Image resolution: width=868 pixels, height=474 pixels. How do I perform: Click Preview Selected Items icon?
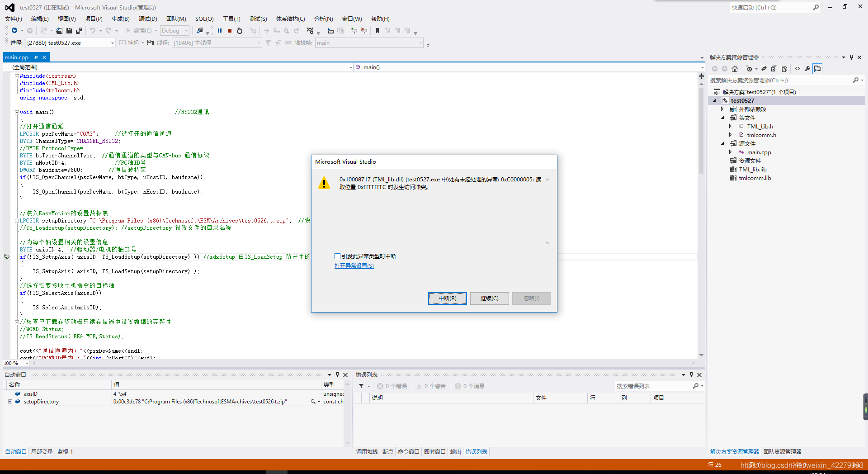pyautogui.click(x=817, y=69)
